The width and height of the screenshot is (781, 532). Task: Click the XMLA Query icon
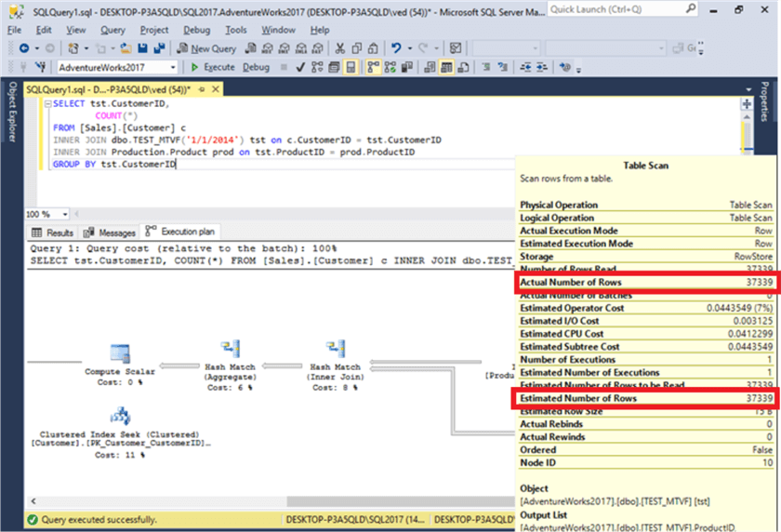click(x=301, y=48)
